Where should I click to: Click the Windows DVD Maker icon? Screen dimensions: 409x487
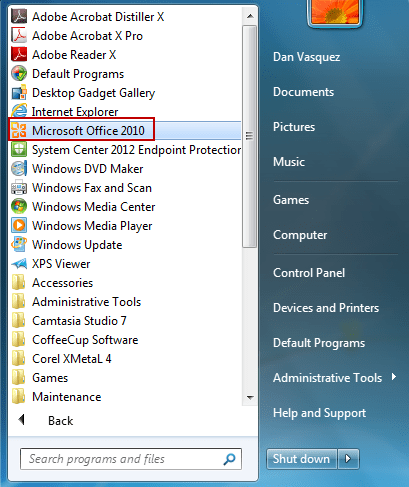click(x=19, y=168)
